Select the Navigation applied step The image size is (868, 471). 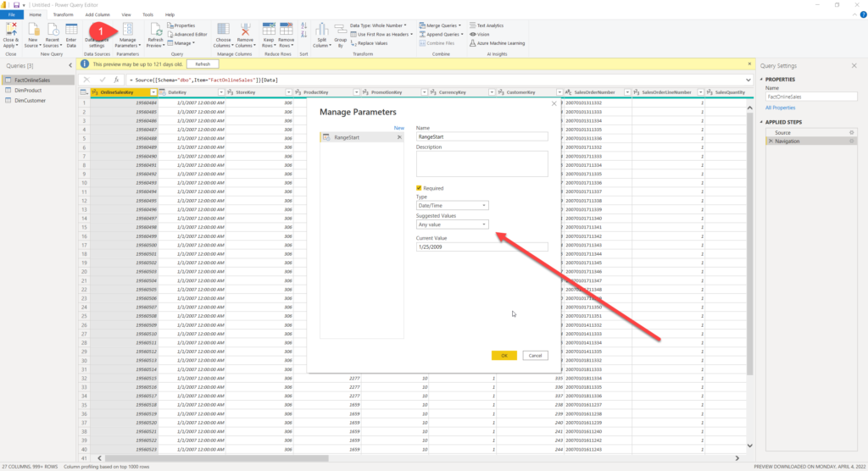[811, 141]
